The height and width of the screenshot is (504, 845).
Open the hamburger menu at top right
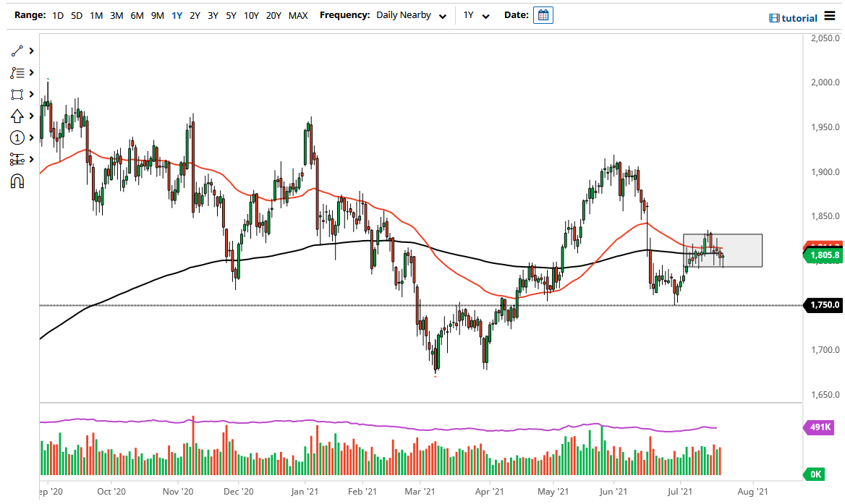click(x=829, y=17)
